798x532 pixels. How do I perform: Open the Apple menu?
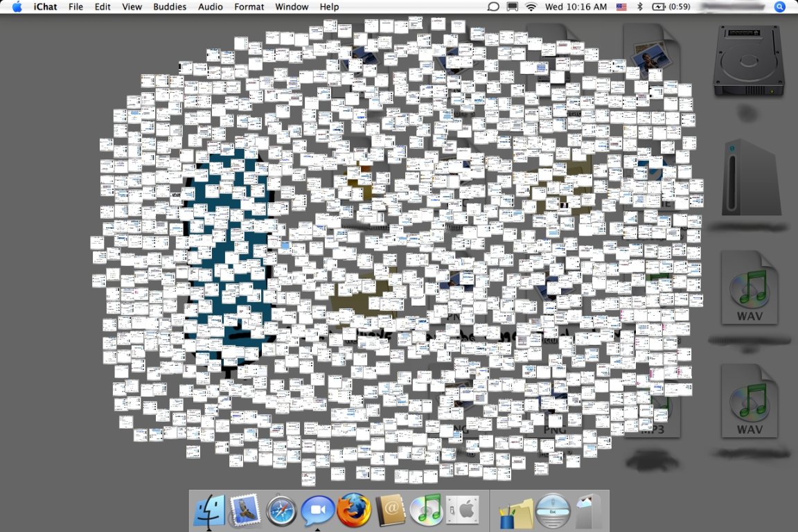coord(17,7)
